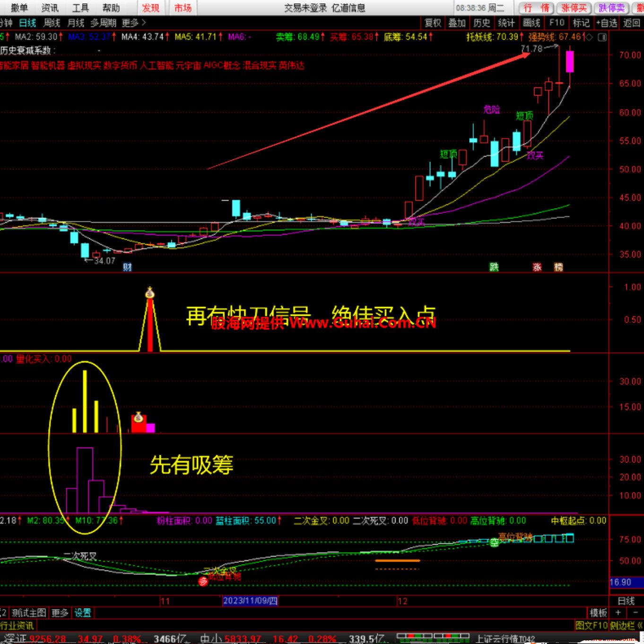Click the red 多 circle icon
The width and height of the screenshot is (644, 644).
coord(203,581)
